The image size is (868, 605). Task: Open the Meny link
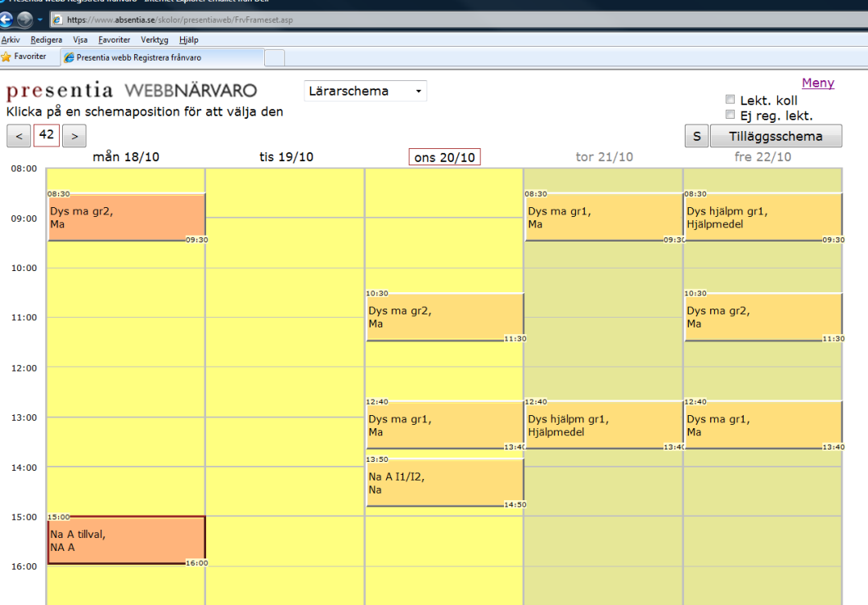click(817, 83)
